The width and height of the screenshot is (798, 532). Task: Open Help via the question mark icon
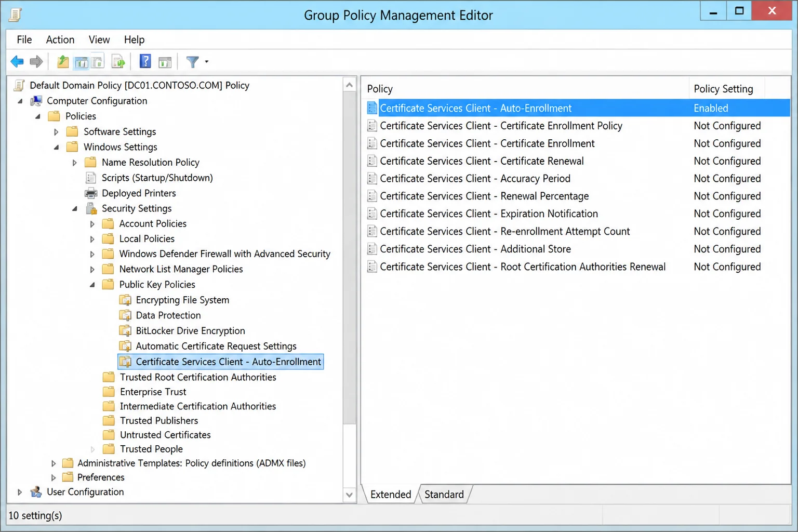click(145, 61)
